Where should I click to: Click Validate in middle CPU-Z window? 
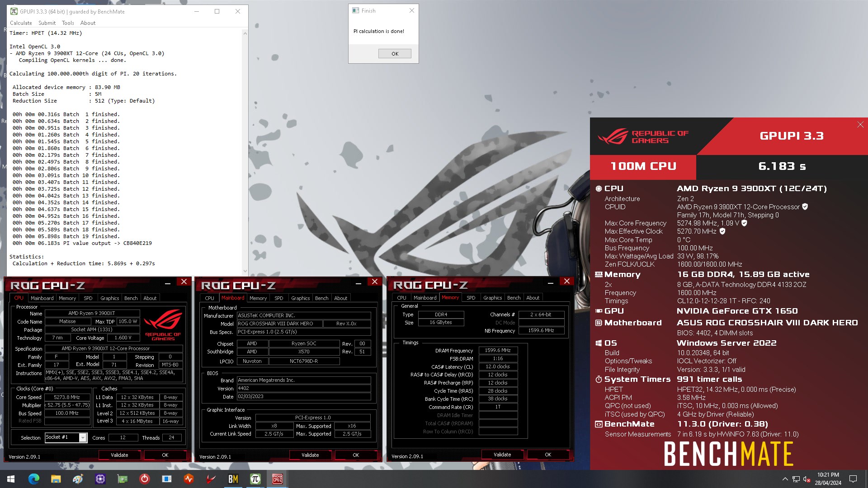click(310, 455)
